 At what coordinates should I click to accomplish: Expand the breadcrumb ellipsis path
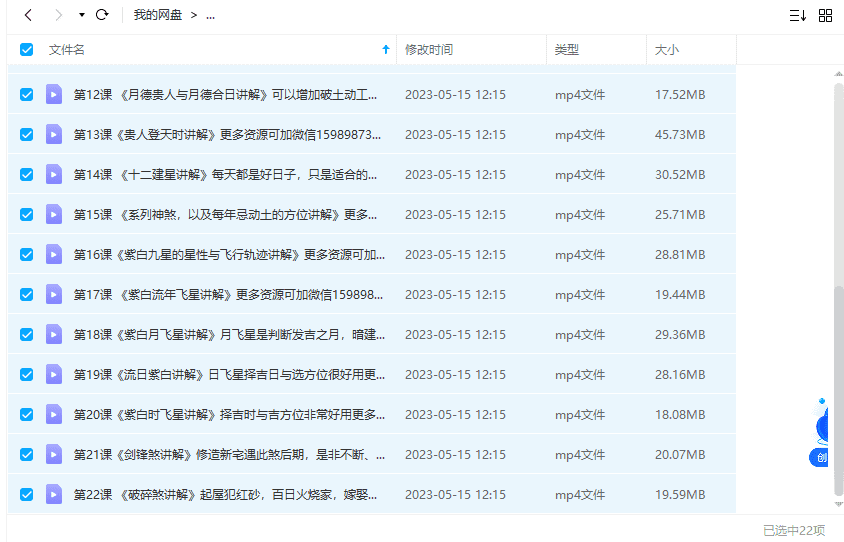(x=210, y=15)
